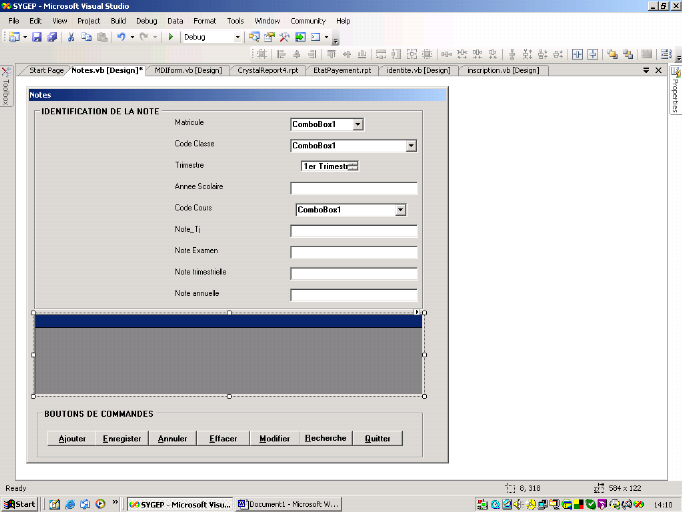Viewport: 682px width, 512px height.
Task: Click the Enregister button
Action: [122, 439]
